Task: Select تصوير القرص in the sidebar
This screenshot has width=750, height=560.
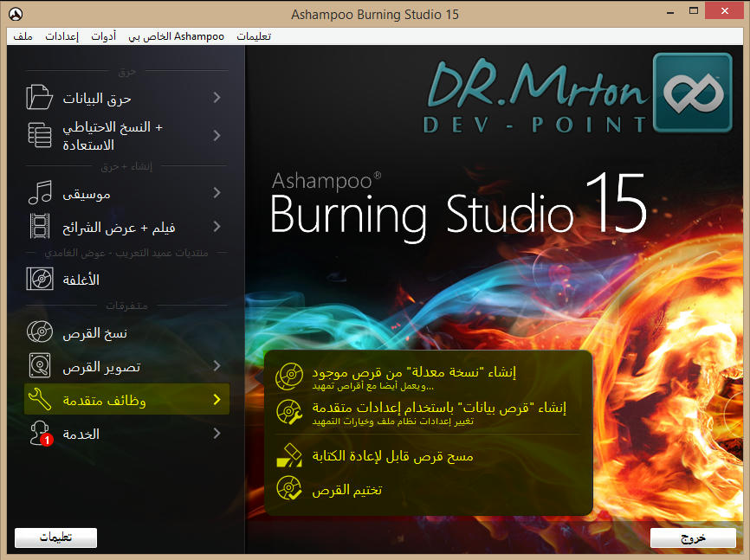Action: coord(126,366)
